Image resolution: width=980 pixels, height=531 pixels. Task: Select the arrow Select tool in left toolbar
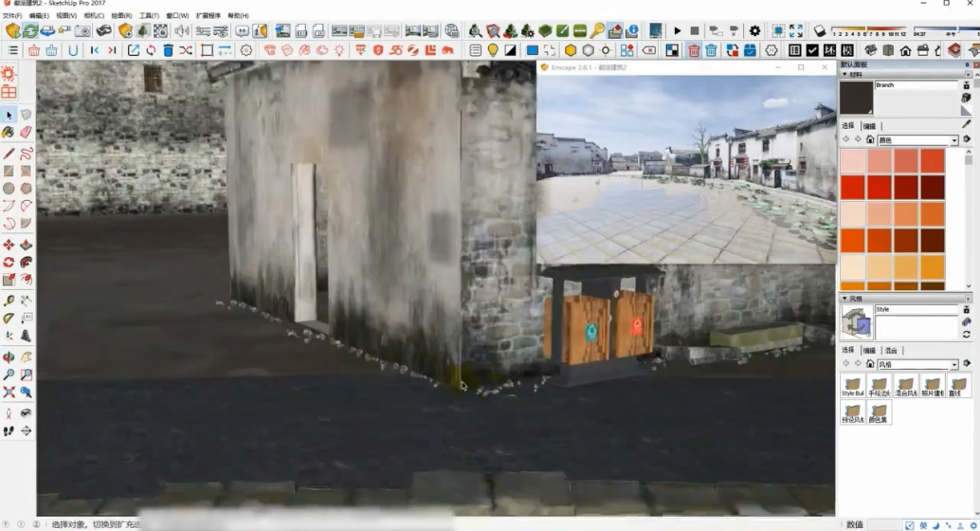click(x=9, y=115)
